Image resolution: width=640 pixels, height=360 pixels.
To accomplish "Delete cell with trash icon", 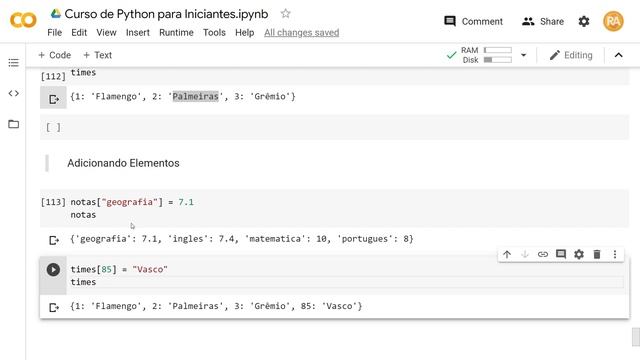I will coord(597,254).
